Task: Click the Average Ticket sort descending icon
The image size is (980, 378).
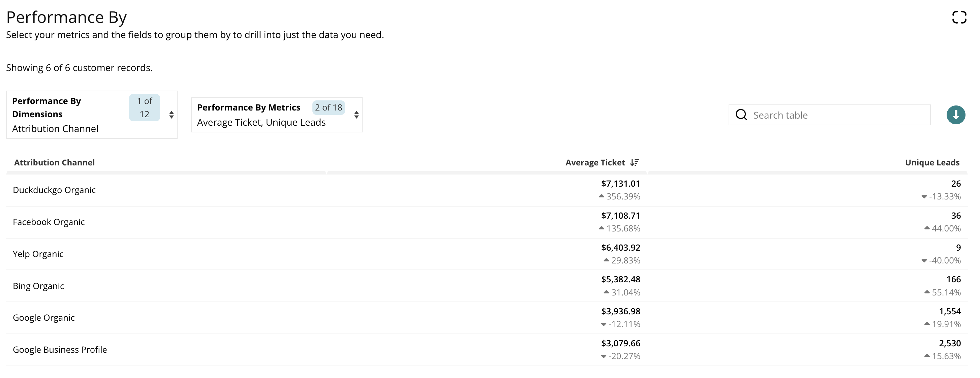Action: point(634,162)
